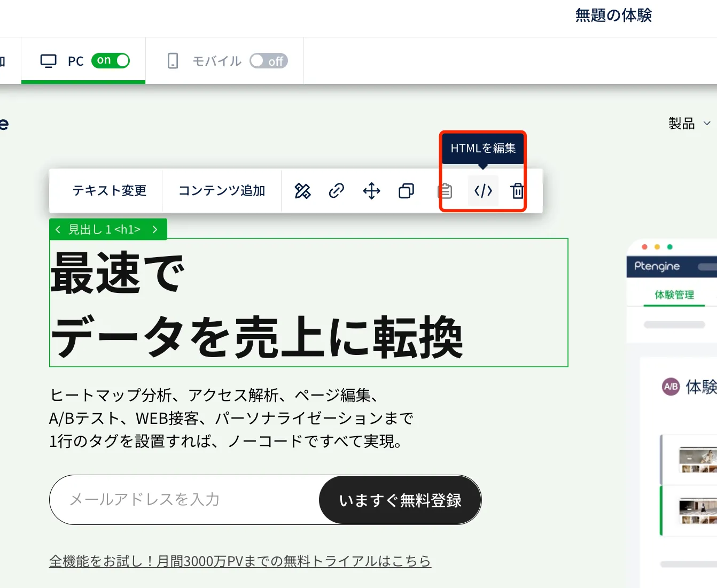Open the HTML edit code icon
717x588 pixels.
point(483,191)
